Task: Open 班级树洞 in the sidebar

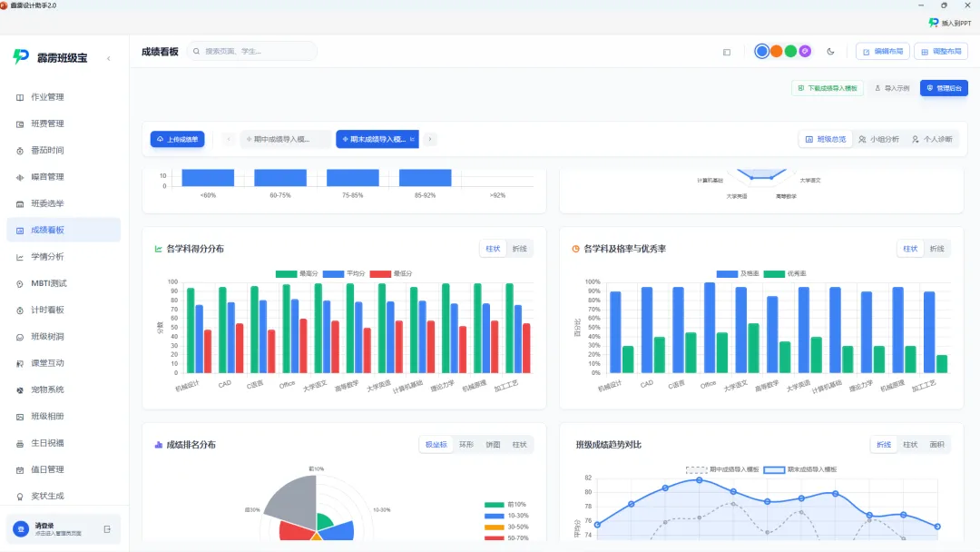Action: [64, 336]
